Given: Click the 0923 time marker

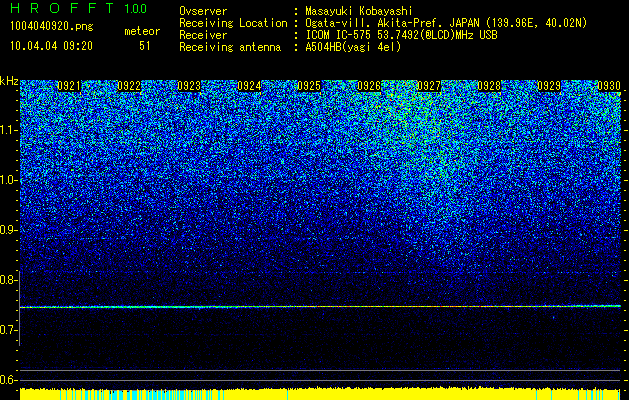Looking at the screenshot, I should pos(189,86).
